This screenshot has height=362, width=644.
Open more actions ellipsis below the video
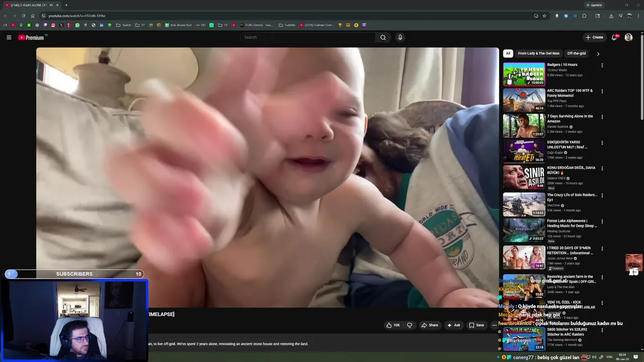[x=494, y=325]
